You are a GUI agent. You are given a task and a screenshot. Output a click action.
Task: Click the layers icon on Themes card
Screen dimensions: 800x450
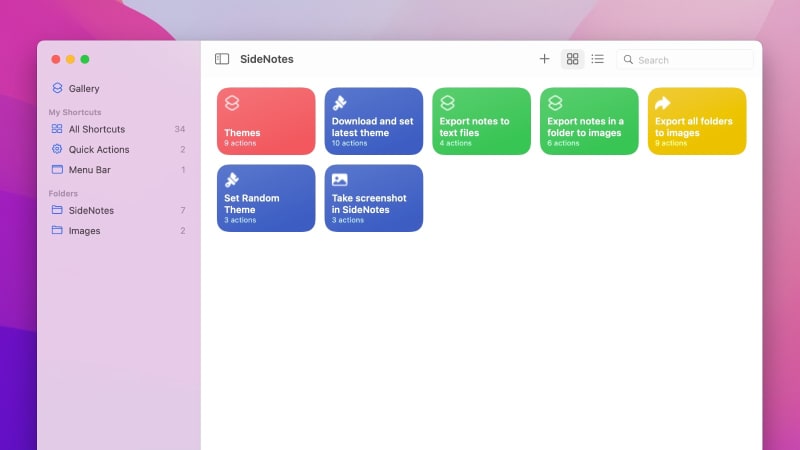point(232,103)
